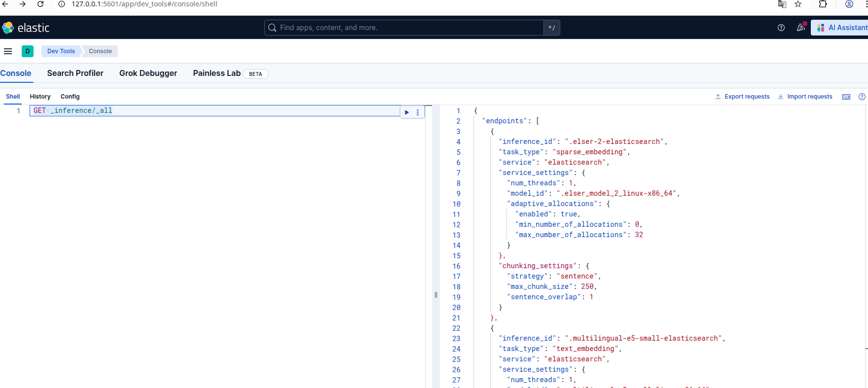868x388 pixels.
Task: Click the Dev Tools breadcrumb
Action: click(61, 51)
